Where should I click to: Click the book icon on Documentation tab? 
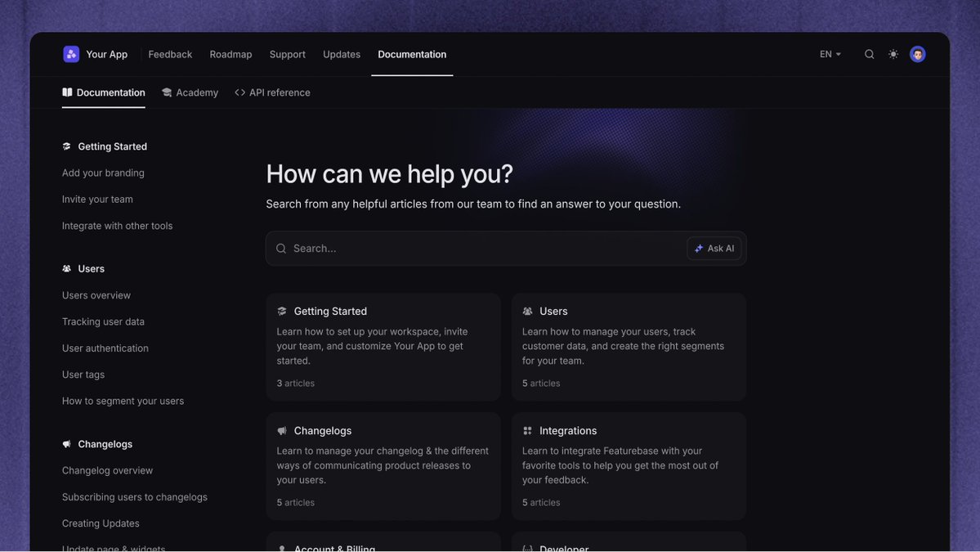(67, 92)
